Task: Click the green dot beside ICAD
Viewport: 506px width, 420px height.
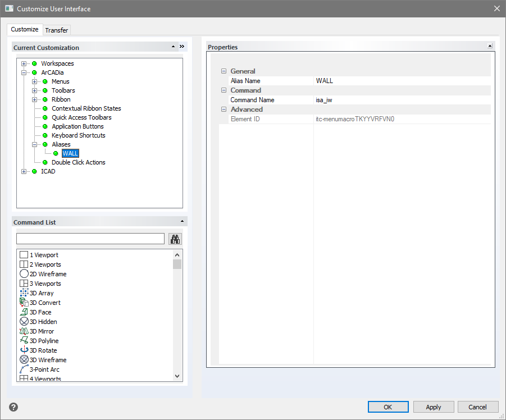Action: pos(34,172)
